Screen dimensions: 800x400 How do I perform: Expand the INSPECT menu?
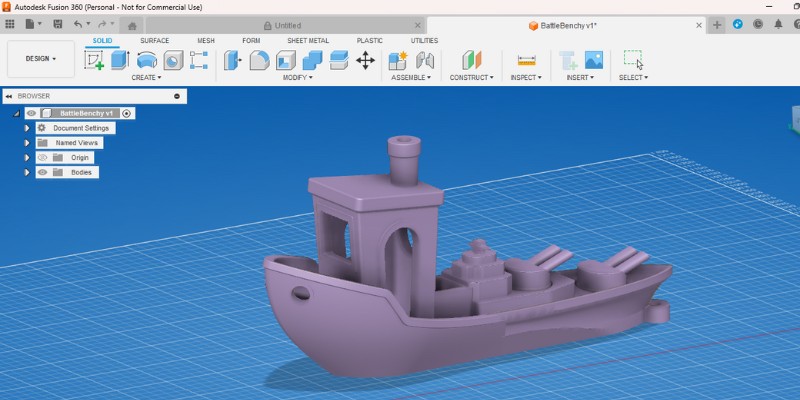click(526, 78)
